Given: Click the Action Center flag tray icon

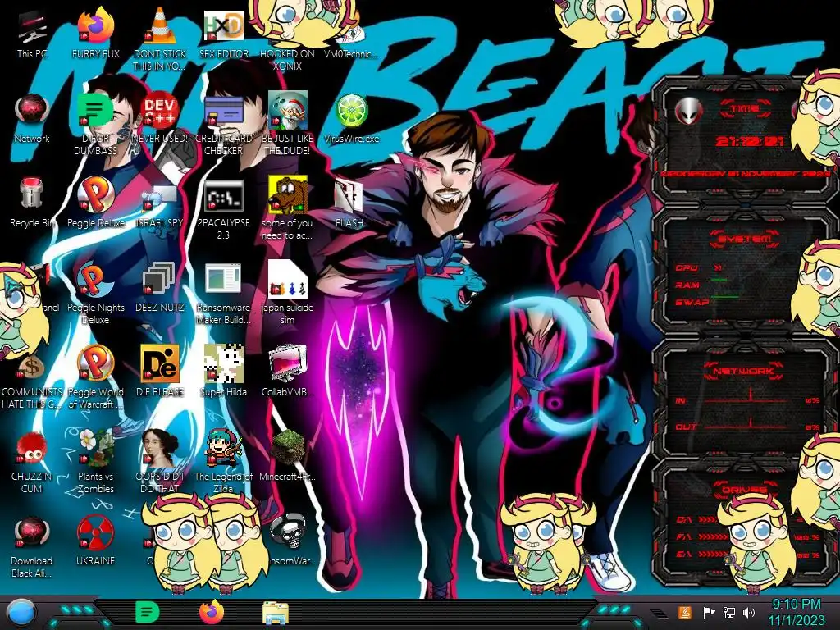Looking at the screenshot, I should (x=709, y=612).
